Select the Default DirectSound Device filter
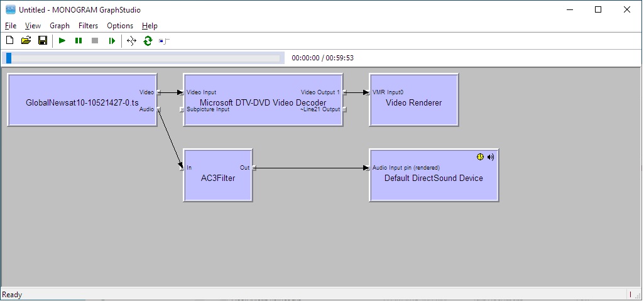Viewport: 644px width, 301px height. pos(434,175)
